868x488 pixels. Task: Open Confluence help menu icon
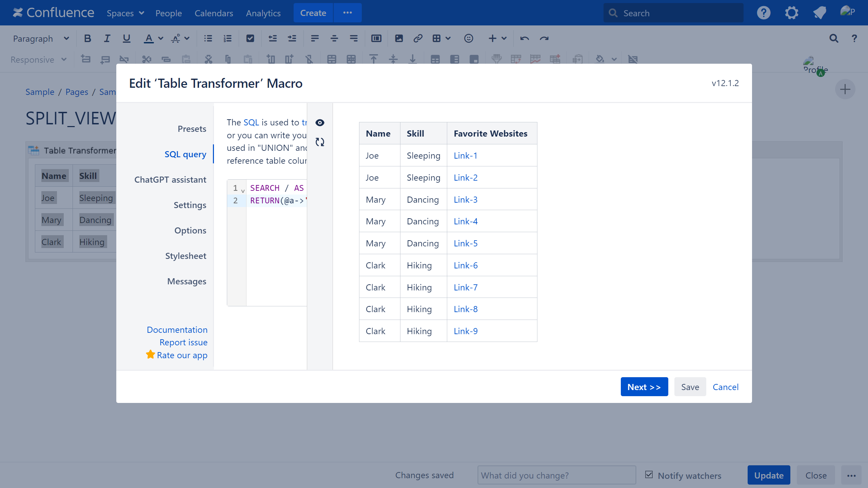click(x=764, y=13)
